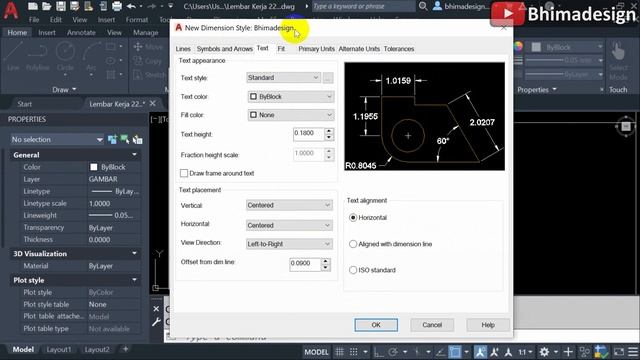Open the Layout2 tab
Screen dimensions: 640x360
(x=97, y=349)
